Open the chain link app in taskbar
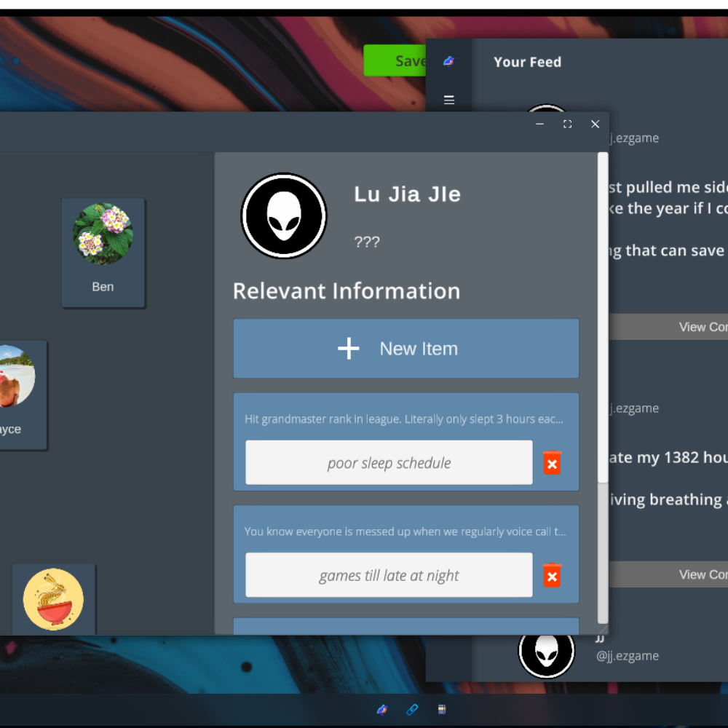The width and height of the screenshot is (728, 728). click(x=412, y=710)
